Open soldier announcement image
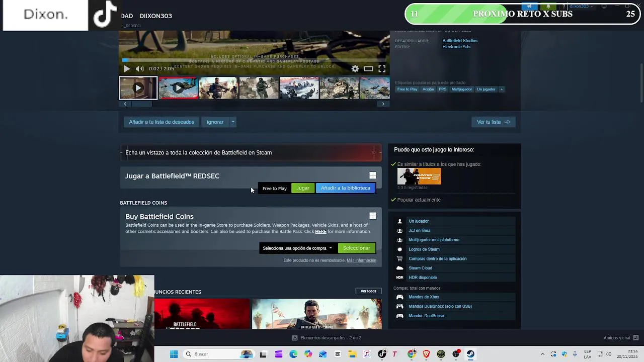Image resolution: width=644 pixels, height=362 pixels. 316,314
